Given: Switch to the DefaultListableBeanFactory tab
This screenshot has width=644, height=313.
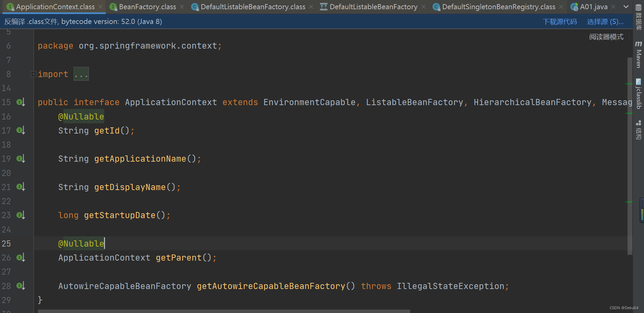Looking at the screenshot, I should [373, 7].
